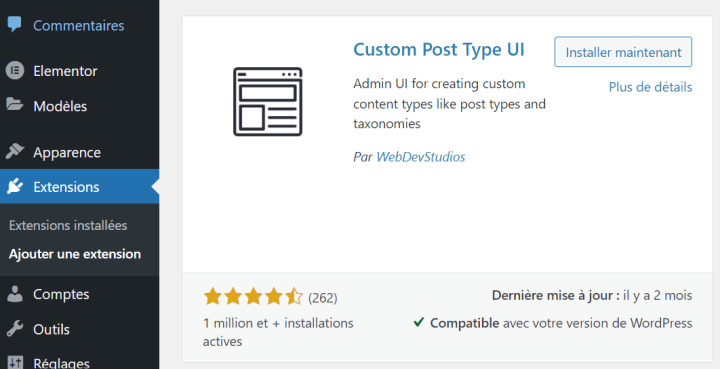Open the Commentaires menu item
Image resolution: width=720 pixels, height=369 pixels.
79,25
